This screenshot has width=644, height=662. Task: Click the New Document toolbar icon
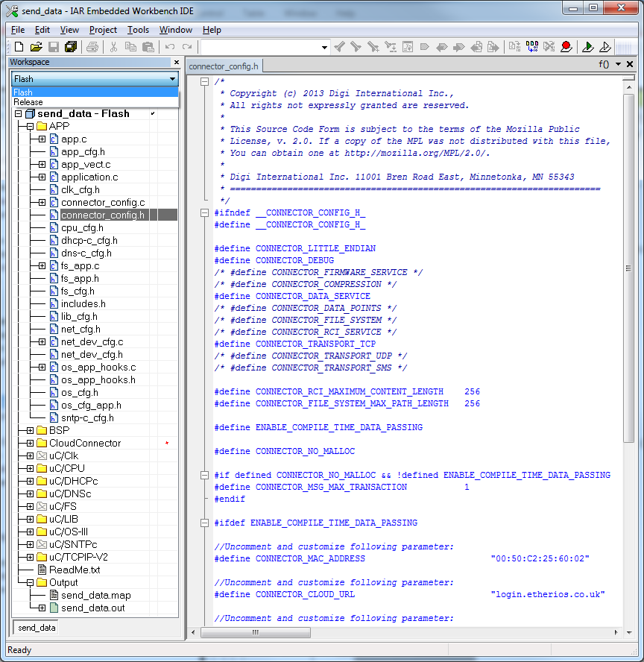[x=19, y=47]
